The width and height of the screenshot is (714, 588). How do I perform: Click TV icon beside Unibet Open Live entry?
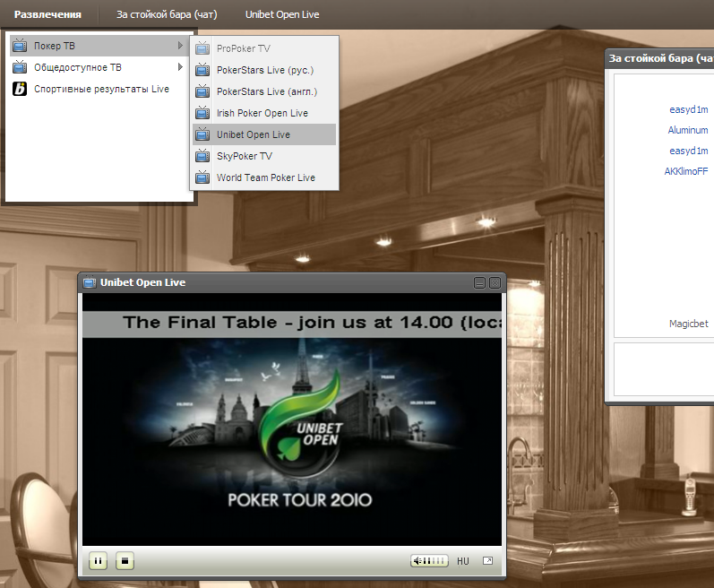[x=202, y=134]
